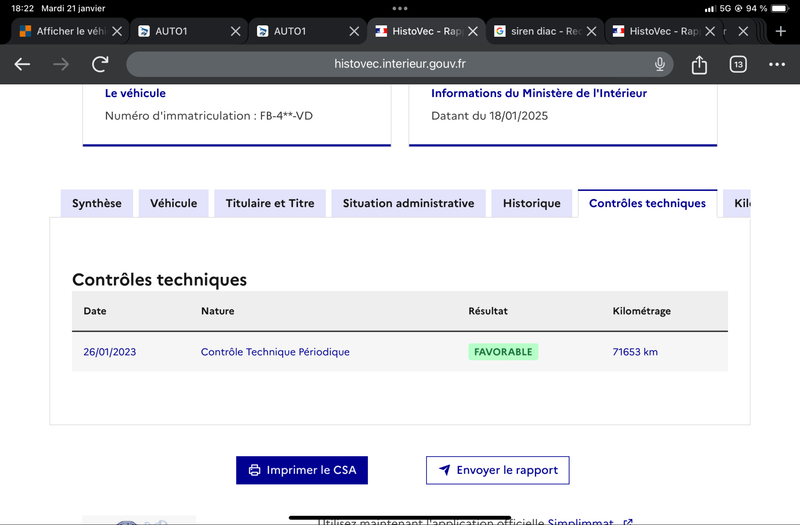Screen dimensions: 800x525
Task: Open the Titulaire et Titre tab
Action: pyautogui.click(x=270, y=203)
